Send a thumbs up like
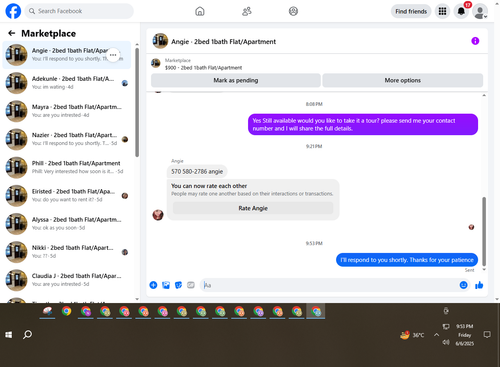 point(479,285)
